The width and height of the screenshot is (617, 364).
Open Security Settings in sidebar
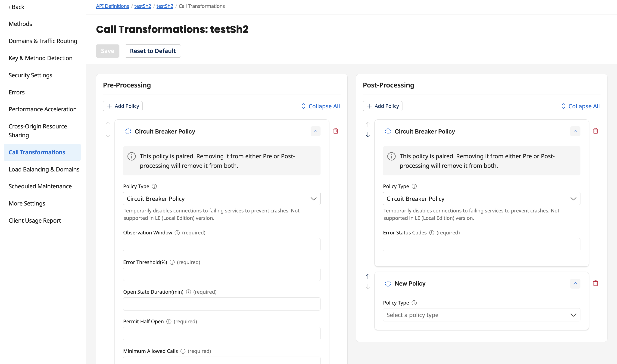(30, 75)
